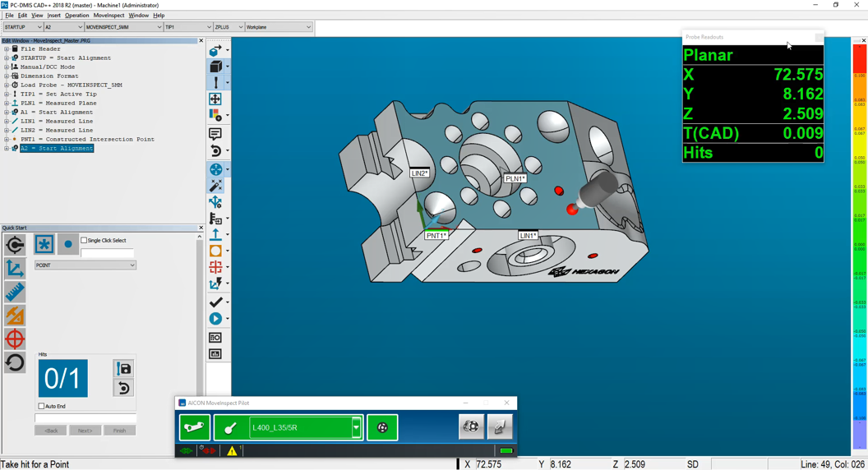This screenshot has height=470, width=868.
Task: Enable the Single Click Select checkbox
Action: (84, 241)
